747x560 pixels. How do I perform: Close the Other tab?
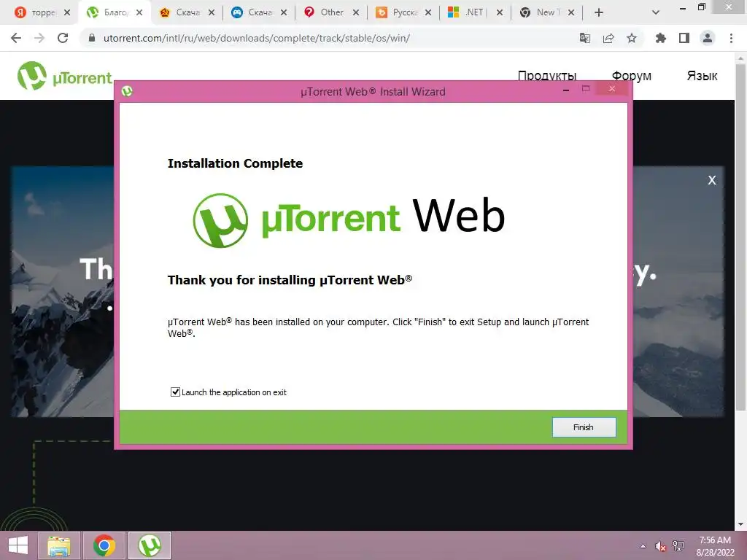pos(356,12)
